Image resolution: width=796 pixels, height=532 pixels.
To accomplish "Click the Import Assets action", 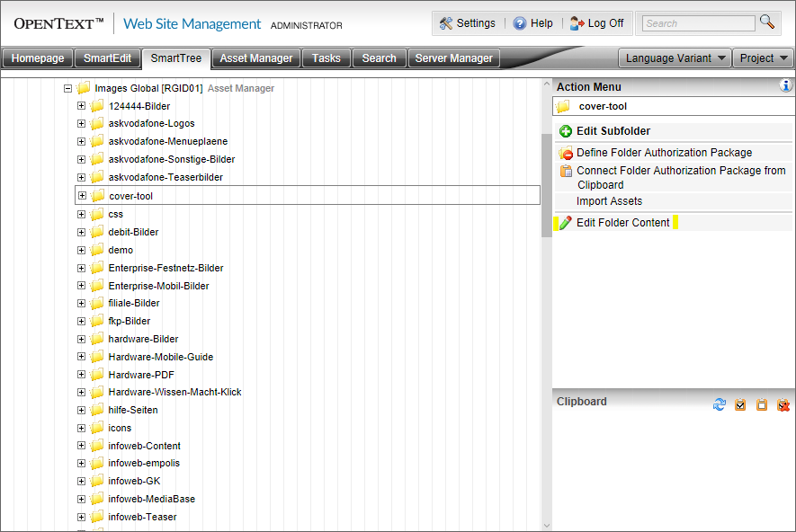I will (609, 201).
